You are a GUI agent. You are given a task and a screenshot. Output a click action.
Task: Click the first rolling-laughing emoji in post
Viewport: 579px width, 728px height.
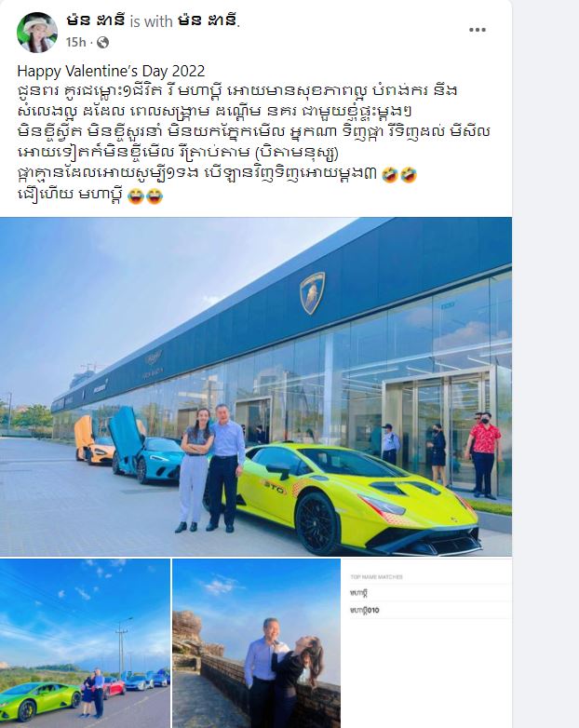[x=390, y=175]
